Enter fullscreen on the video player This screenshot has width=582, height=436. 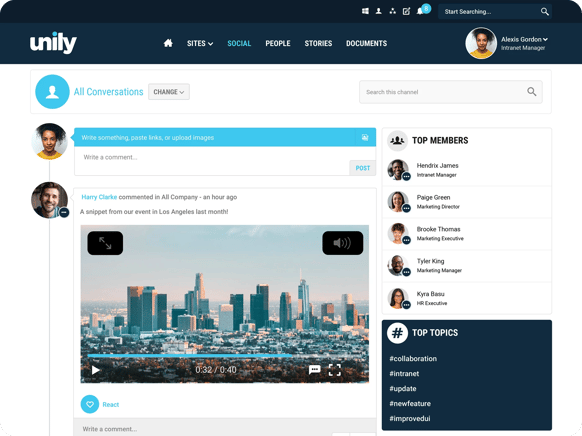coord(334,370)
